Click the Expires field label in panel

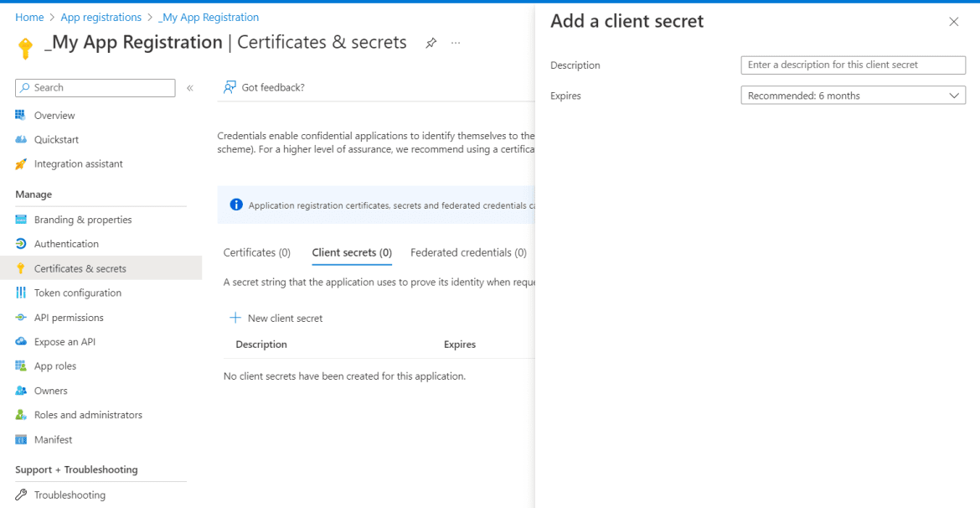565,96
